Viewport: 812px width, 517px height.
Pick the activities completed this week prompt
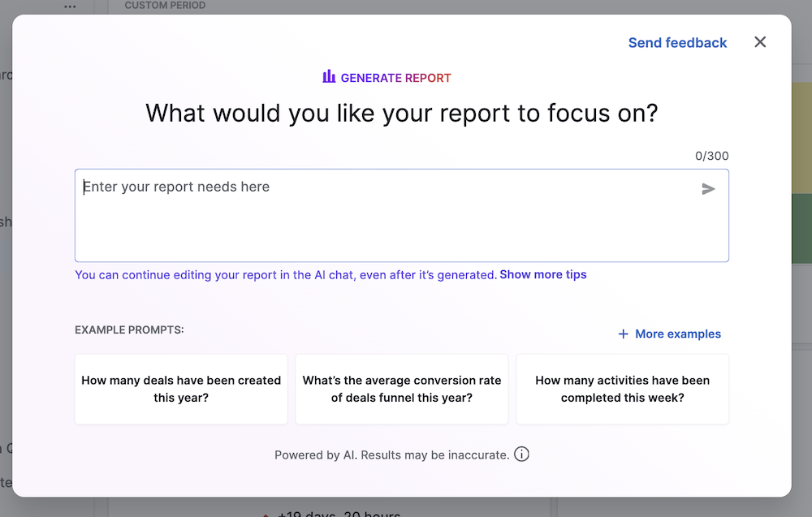(623, 390)
